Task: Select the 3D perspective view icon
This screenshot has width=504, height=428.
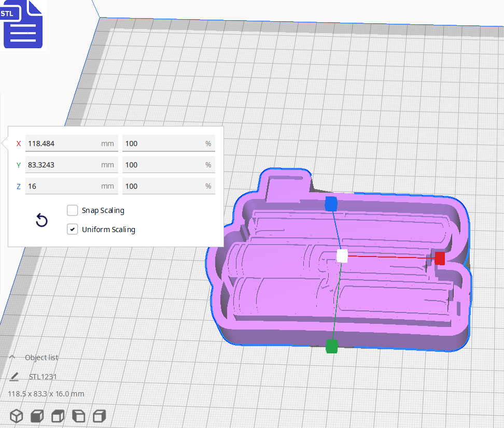Action: click(16, 416)
